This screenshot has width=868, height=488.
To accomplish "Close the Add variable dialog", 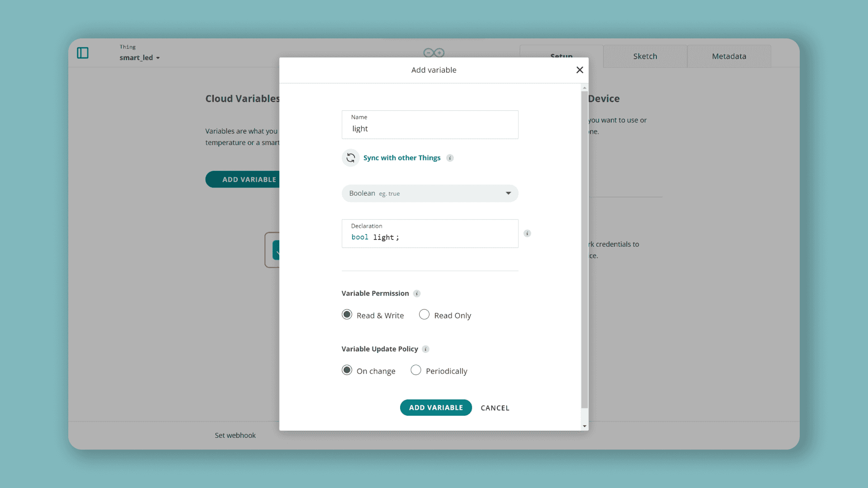I will click(580, 70).
